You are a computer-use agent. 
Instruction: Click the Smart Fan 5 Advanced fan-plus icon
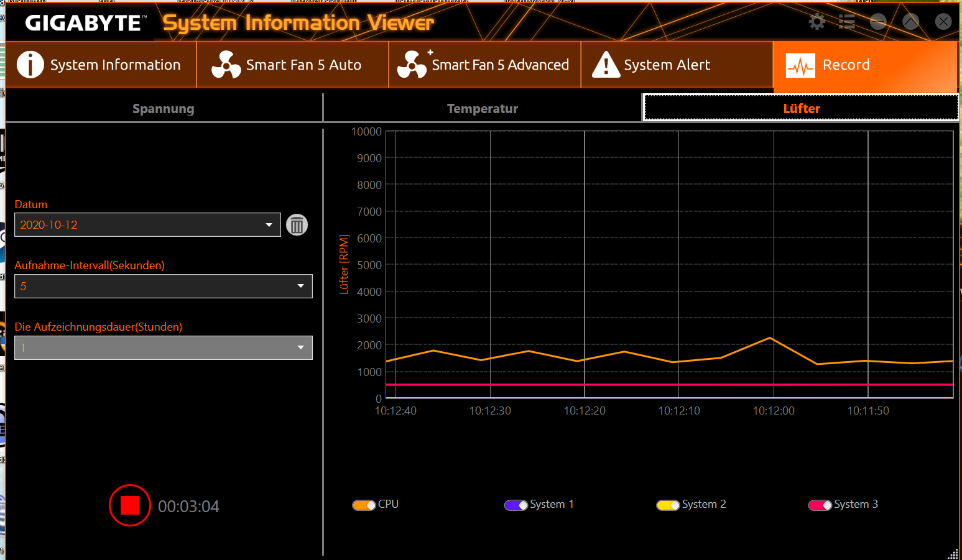414,64
